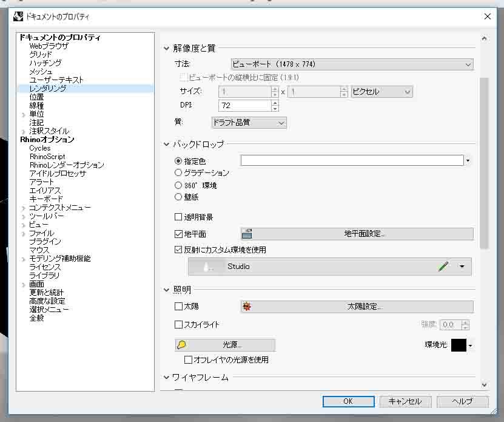Click the Rhino logo in title bar
This screenshot has height=422, width=504.
(18, 17)
